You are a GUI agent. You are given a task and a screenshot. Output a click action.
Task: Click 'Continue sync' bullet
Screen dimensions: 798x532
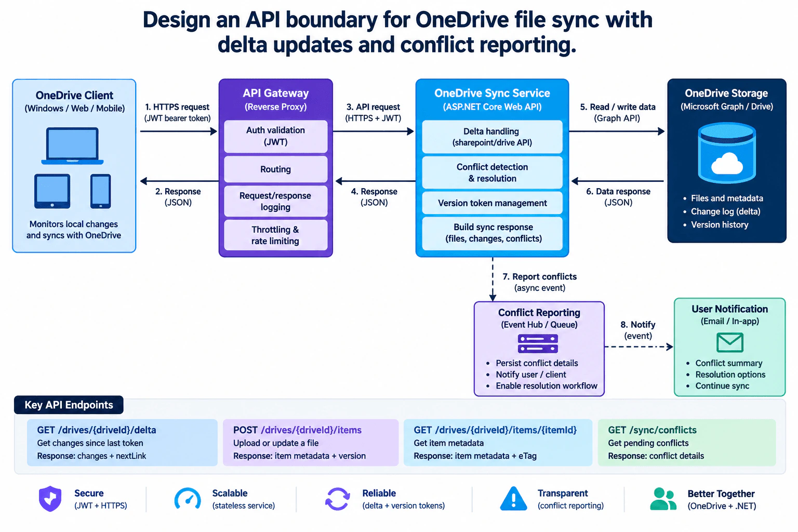(722, 386)
